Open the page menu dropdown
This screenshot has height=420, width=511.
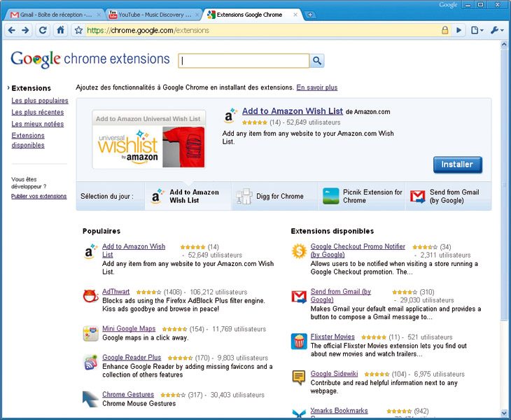[x=477, y=30]
